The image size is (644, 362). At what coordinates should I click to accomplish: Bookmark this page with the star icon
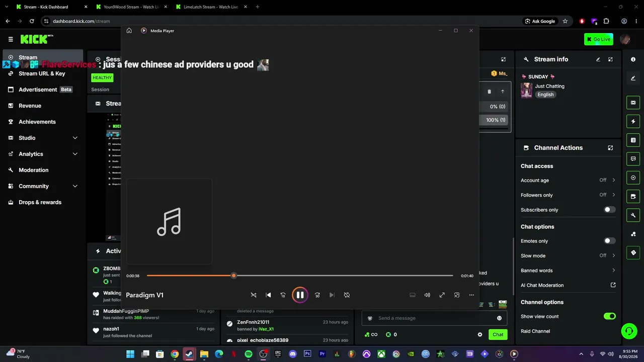coord(565,21)
